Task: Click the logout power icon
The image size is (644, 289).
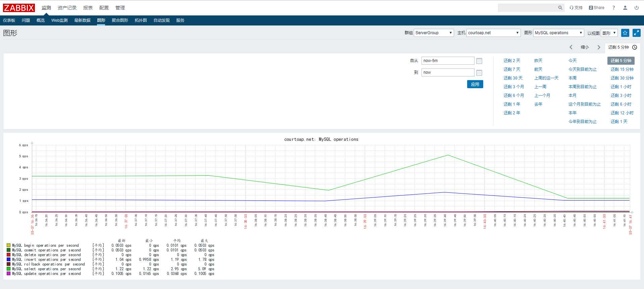Action: [636, 8]
